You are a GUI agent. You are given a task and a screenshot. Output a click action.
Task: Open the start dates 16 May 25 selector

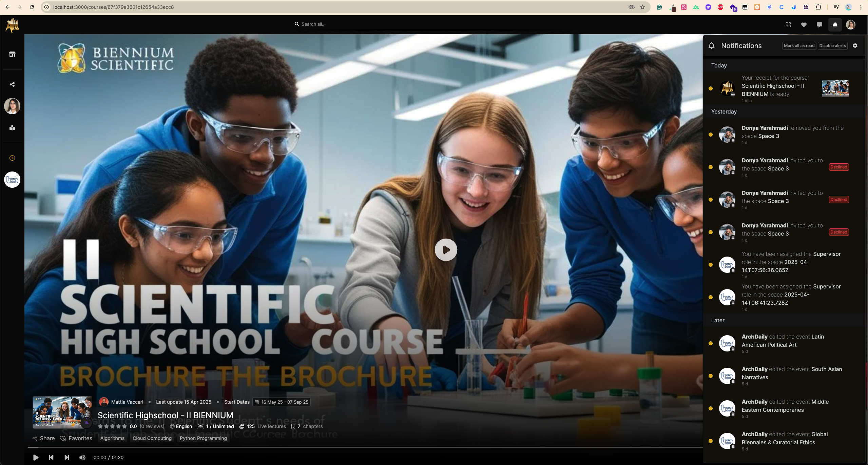(281, 402)
